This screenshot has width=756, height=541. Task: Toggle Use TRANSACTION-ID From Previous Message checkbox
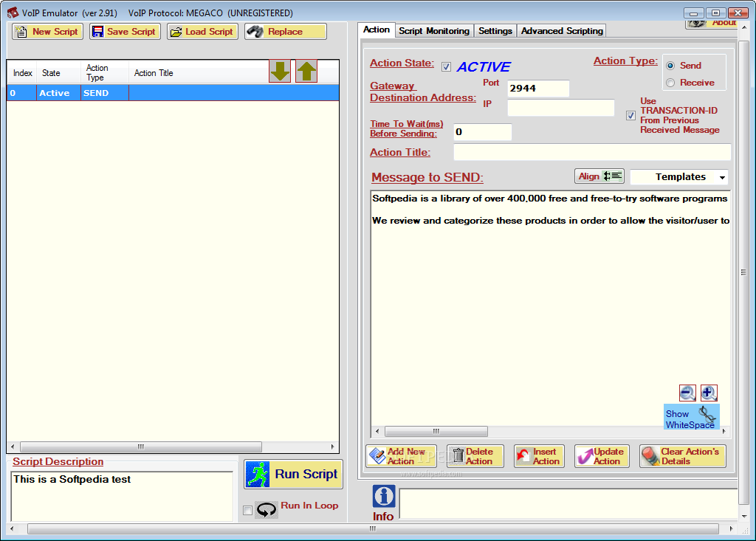click(630, 116)
